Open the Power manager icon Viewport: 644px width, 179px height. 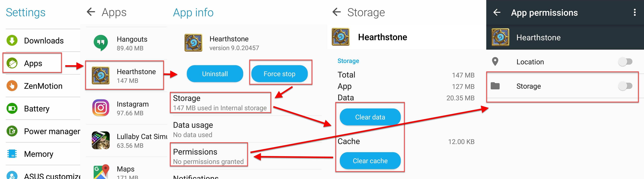tap(12, 131)
